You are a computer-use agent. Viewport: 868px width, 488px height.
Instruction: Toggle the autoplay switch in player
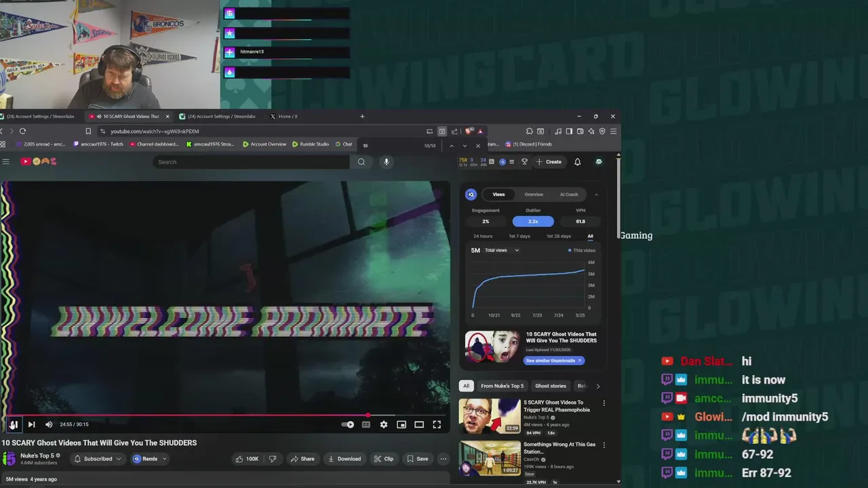pyautogui.click(x=347, y=424)
